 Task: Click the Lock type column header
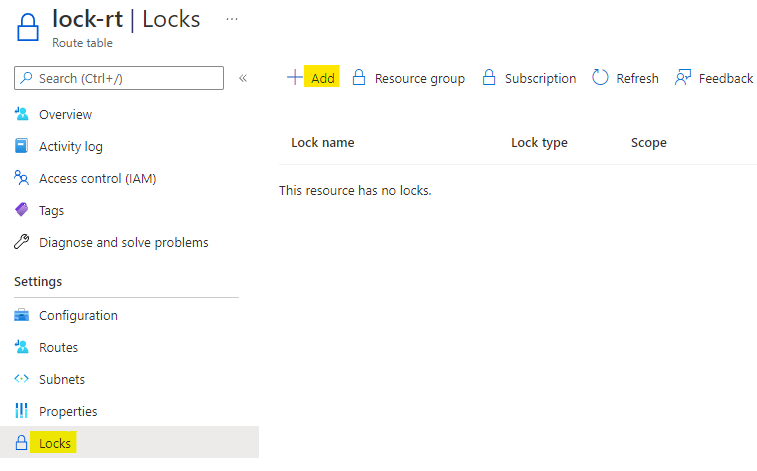(x=539, y=143)
